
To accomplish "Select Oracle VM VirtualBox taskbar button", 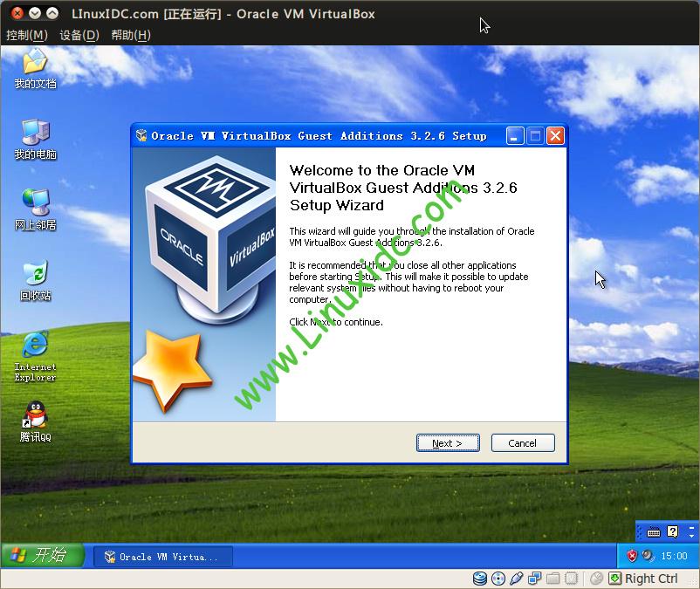I will pos(162,557).
